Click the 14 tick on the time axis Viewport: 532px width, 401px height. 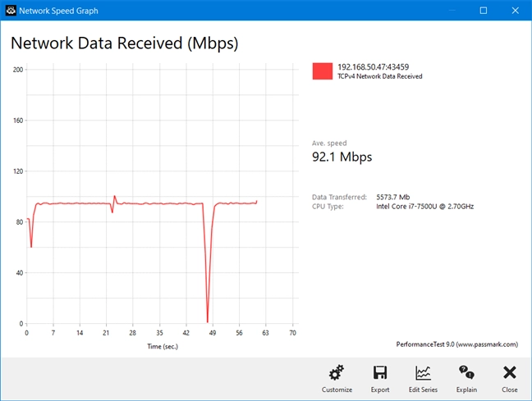[80, 333]
